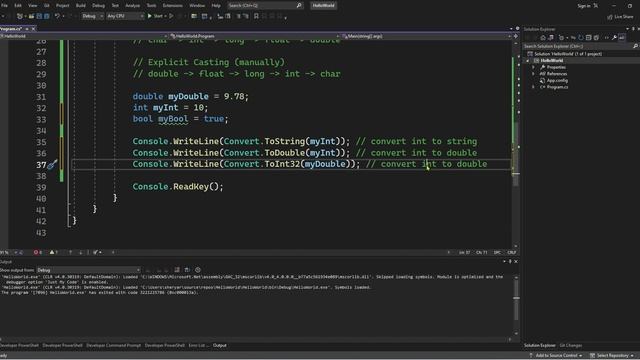
Task: Open HelloWorld.Program type navigation dropdown
Action: click(x=255, y=36)
